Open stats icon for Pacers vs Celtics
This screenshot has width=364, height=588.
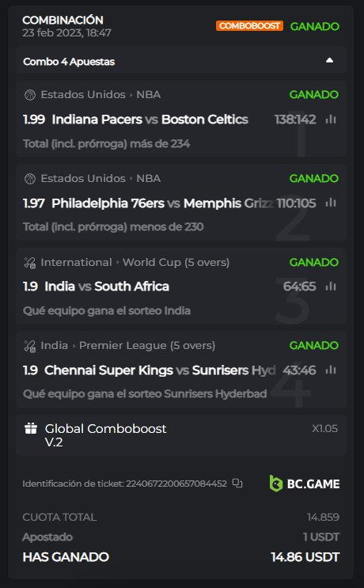(331, 119)
